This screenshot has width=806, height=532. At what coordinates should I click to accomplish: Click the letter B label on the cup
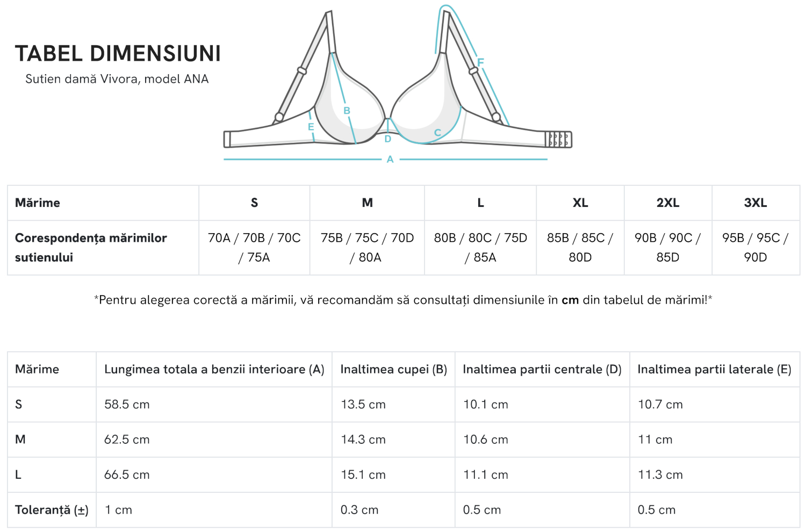click(x=347, y=111)
